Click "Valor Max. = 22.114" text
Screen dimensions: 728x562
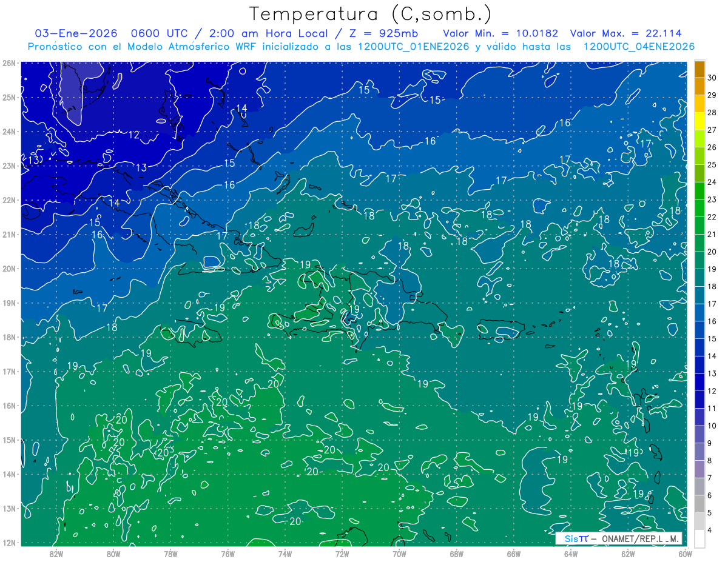coord(625,33)
